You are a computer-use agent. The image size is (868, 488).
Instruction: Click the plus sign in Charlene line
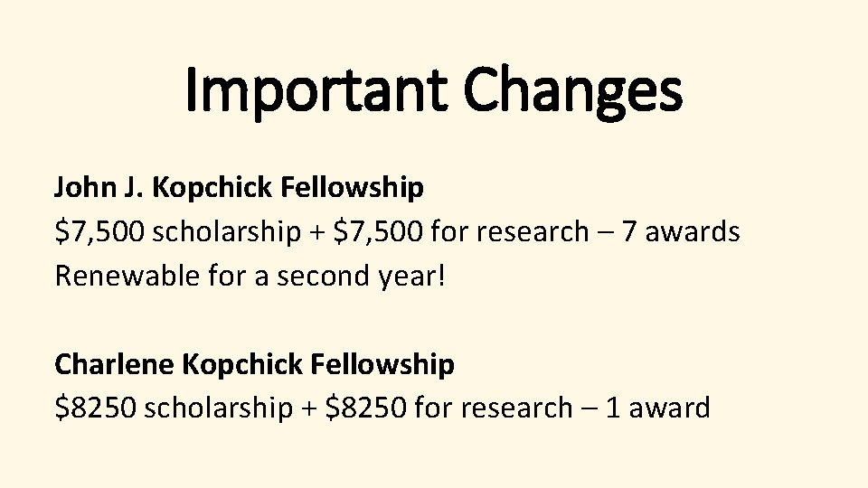click(x=309, y=409)
